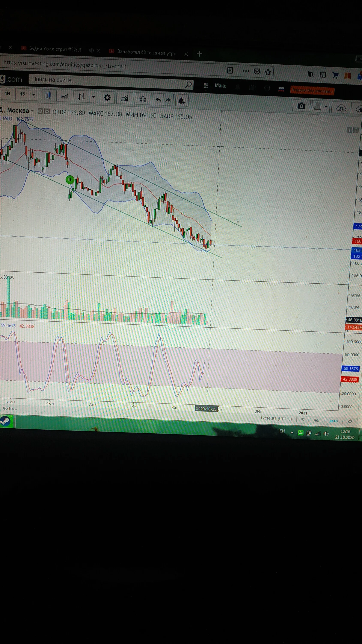The image size is (362, 644).
Task: Take a chart snapshot with camera icon
Action: (301, 106)
